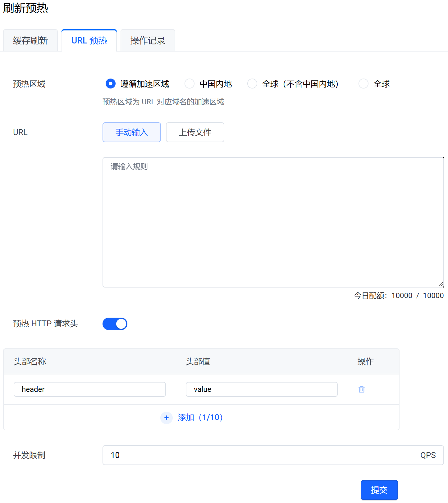Click the plus icon to add header

(x=167, y=418)
